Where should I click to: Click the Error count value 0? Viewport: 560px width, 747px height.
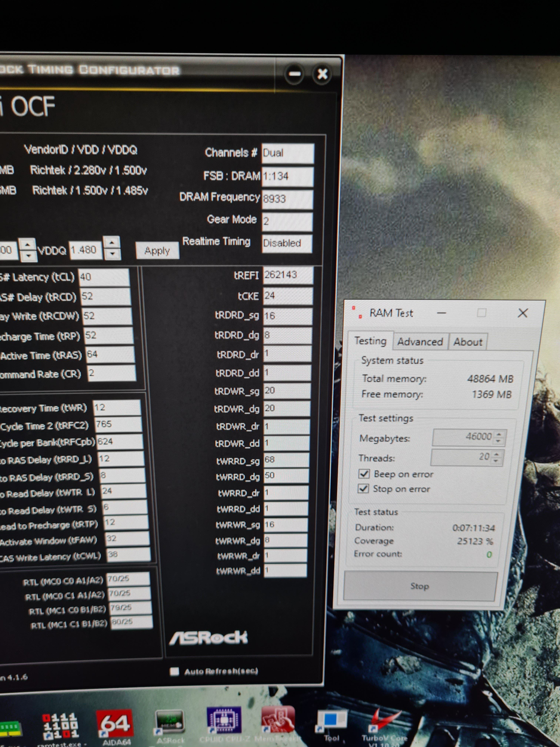point(489,554)
